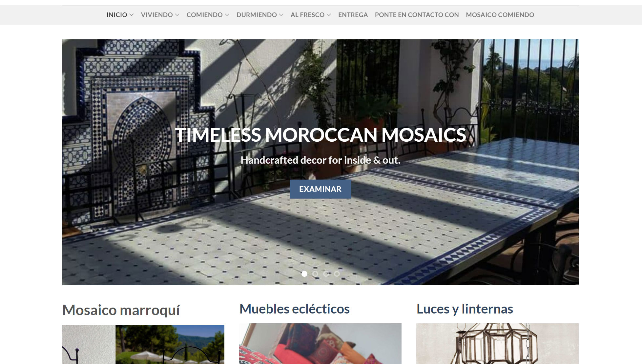Click the hanging lantern thumbnail
The image size is (642, 364).
(x=497, y=344)
